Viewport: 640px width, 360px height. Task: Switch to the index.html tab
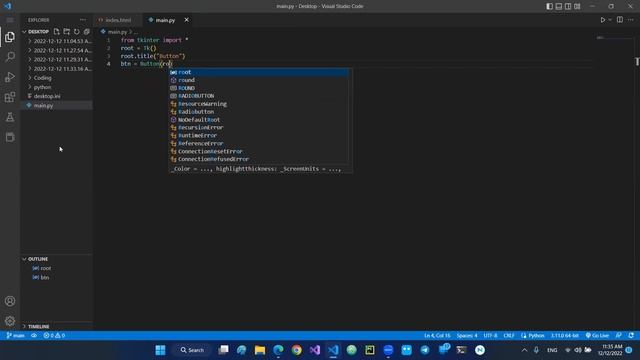(x=118, y=20)
